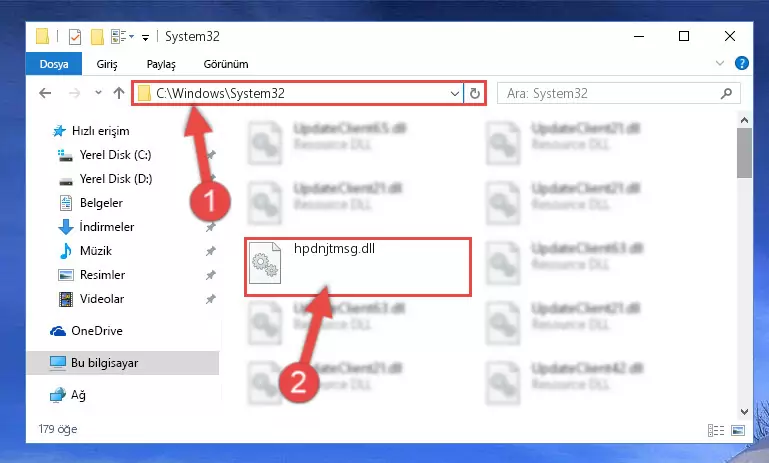Switch to details view icon in status bar
Screen dimensions: 769x463
pos(716,430)
